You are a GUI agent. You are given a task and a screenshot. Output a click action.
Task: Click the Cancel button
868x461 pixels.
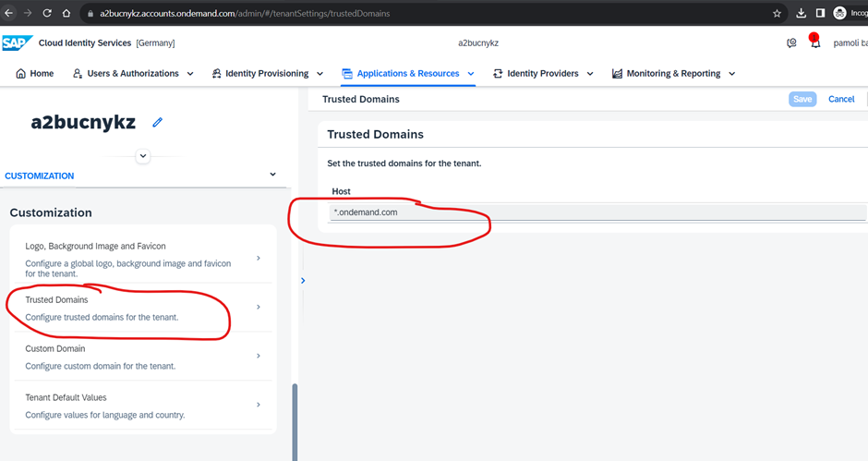coord(841,99)
